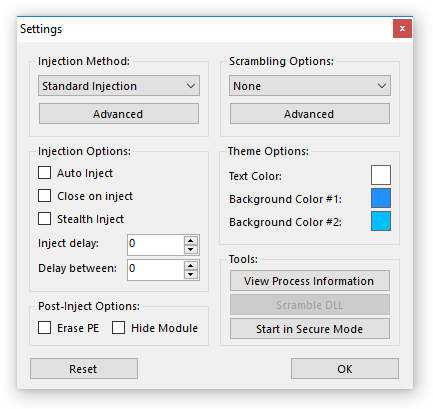Open Advanced settings for Injection Method

119,114
